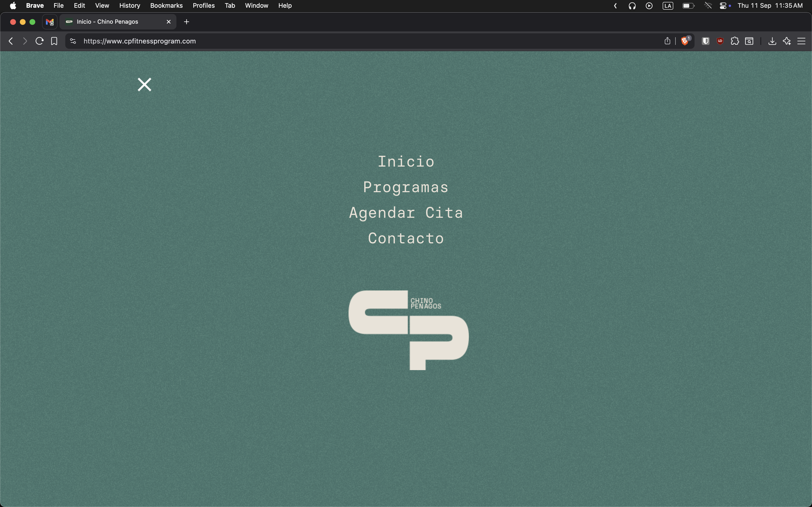
Task: Go back to previous page
Action: (11, 41)
